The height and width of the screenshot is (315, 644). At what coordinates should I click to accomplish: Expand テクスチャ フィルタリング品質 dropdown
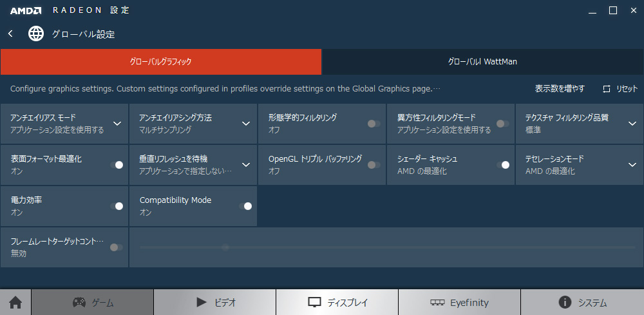tap(632, 124)
